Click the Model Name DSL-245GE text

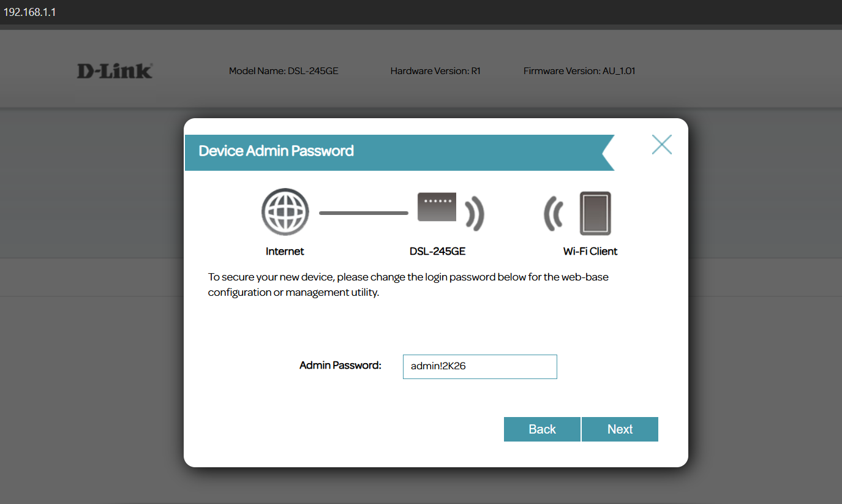click(284, 71)
